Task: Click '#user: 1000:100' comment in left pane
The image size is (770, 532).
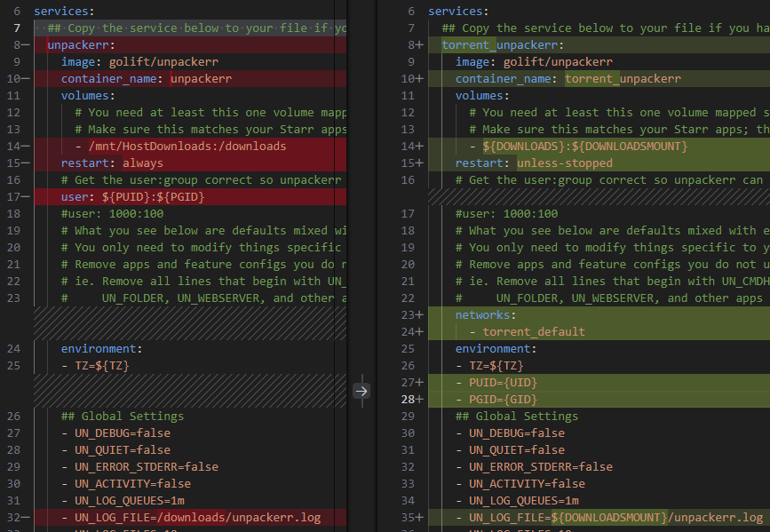Action: (x=112, y=214)
